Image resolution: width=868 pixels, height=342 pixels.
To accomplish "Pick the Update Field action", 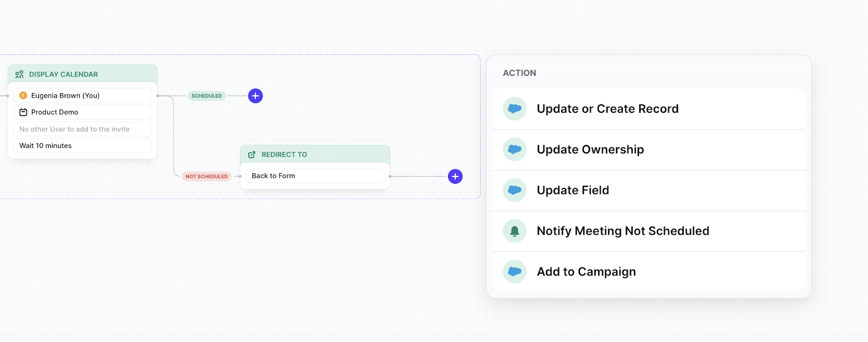I will click(x=649, y=190).
